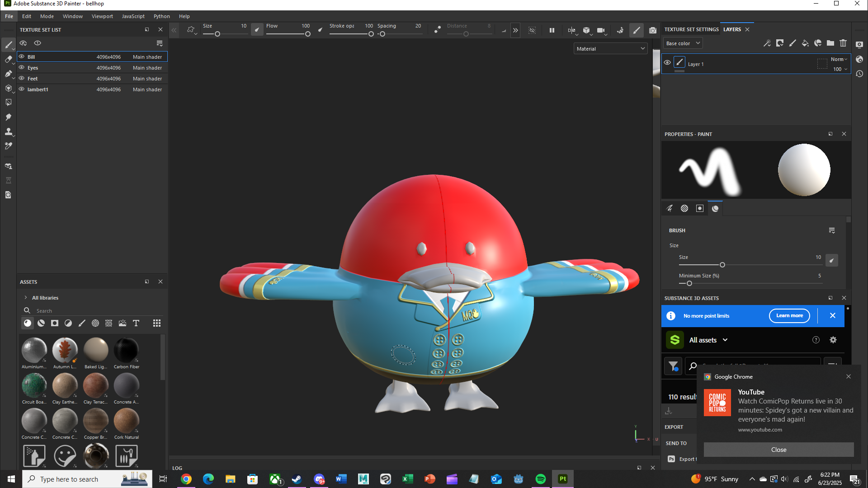Open the Viewport menu
This screenshot has width=868, height=488.
pos(102,16)
